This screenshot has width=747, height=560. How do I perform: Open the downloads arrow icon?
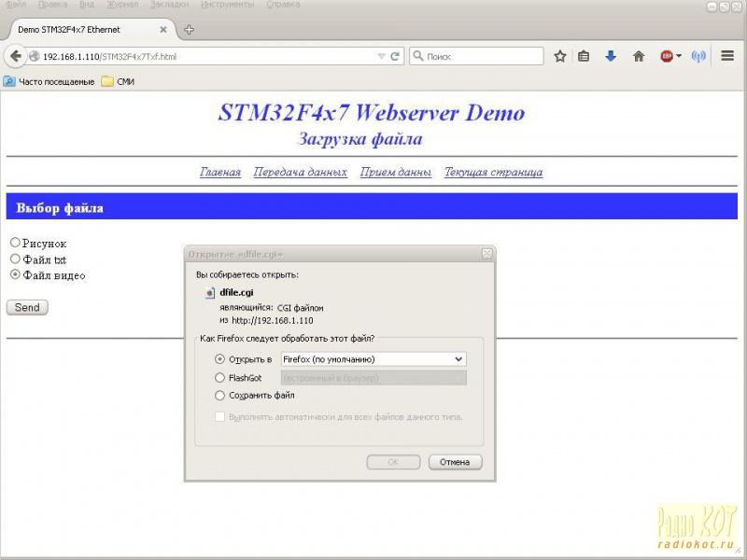pos(611,56)
